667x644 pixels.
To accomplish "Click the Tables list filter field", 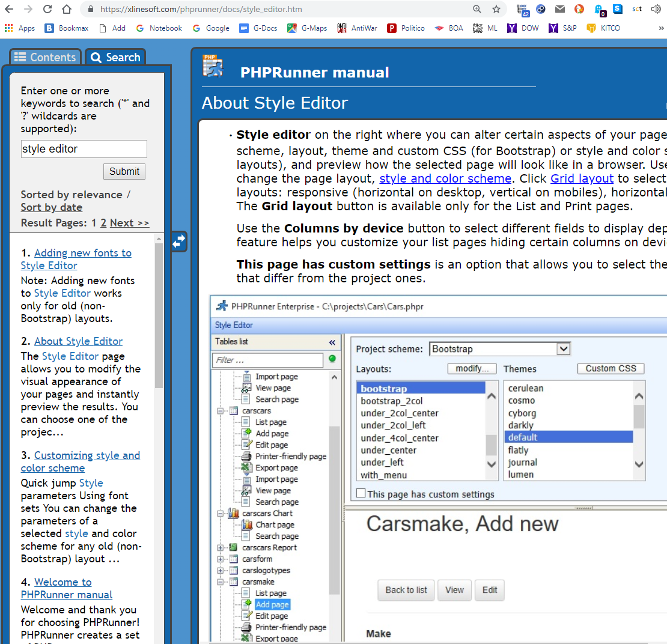I will (267, 360).
